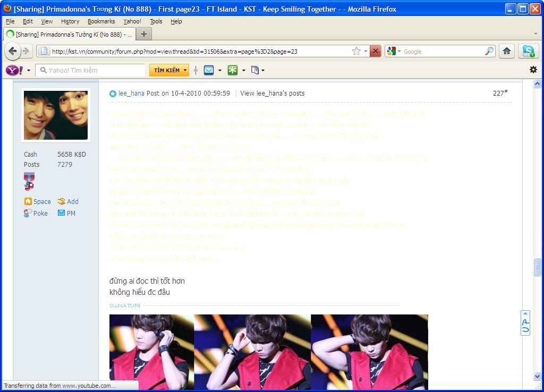The height and width of the screenshot is (392, 544).
Task: Expand the green asterisk dropdown arrow
Action: click(243, 71)
